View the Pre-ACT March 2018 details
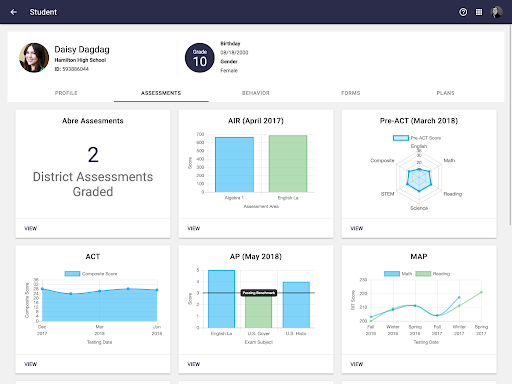 click(356, 228)
